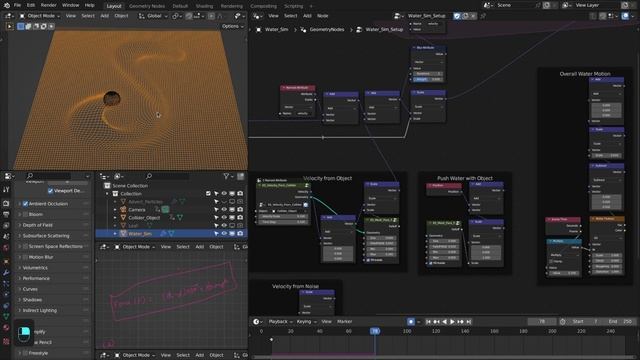Toggle fake user shield for Water_Sim_Setup
The width and height of the screenshot is (640, 360).
[457, 16]
